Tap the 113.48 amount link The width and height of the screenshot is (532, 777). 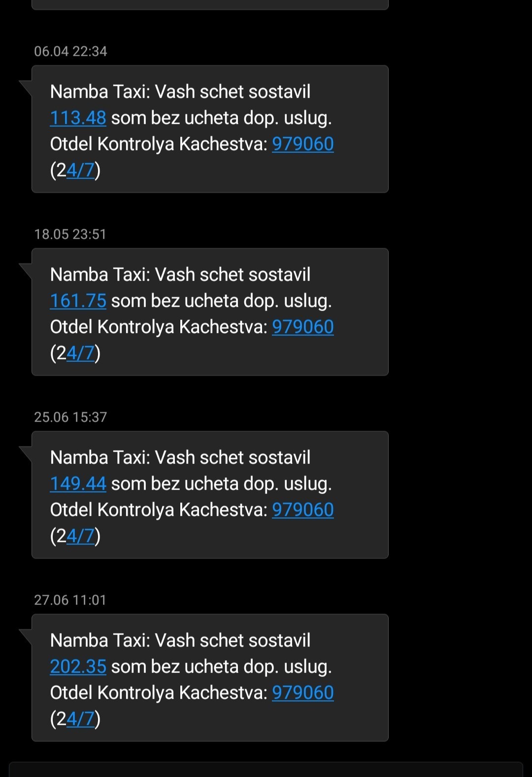tap(78, 118)
